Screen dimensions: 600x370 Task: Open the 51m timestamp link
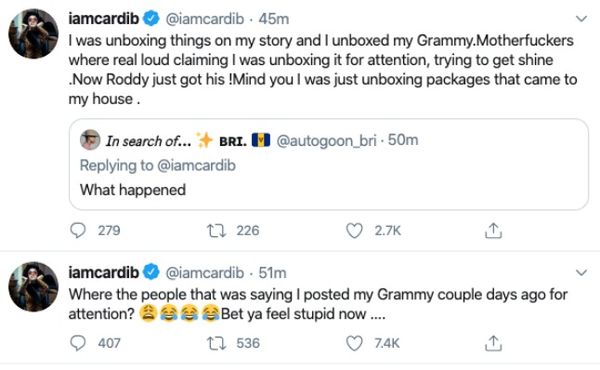[272, 273]
